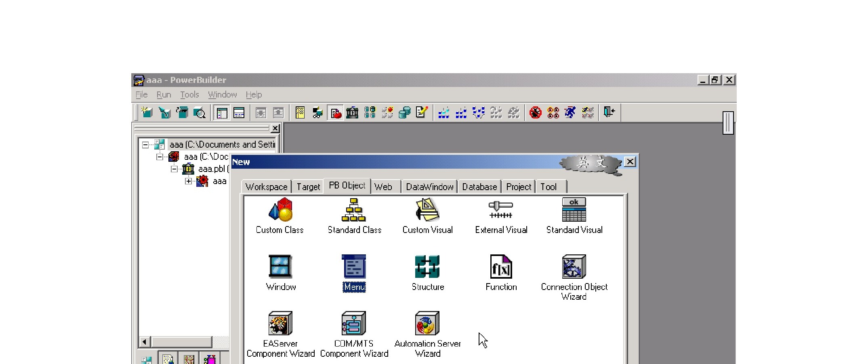The width and height of the screenshot is (868, 364).
Task: Click the New object toolbar icon
Action: 147,112
